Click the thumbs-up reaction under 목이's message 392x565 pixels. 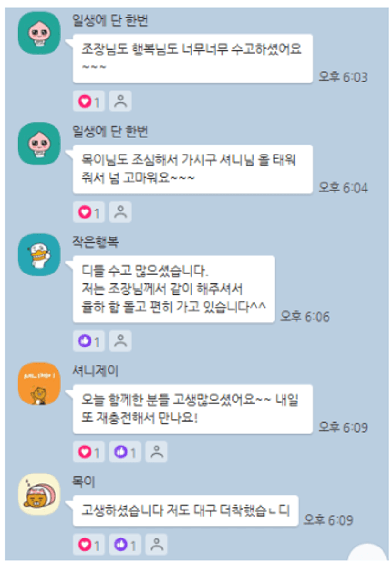(x=125, y=544)
